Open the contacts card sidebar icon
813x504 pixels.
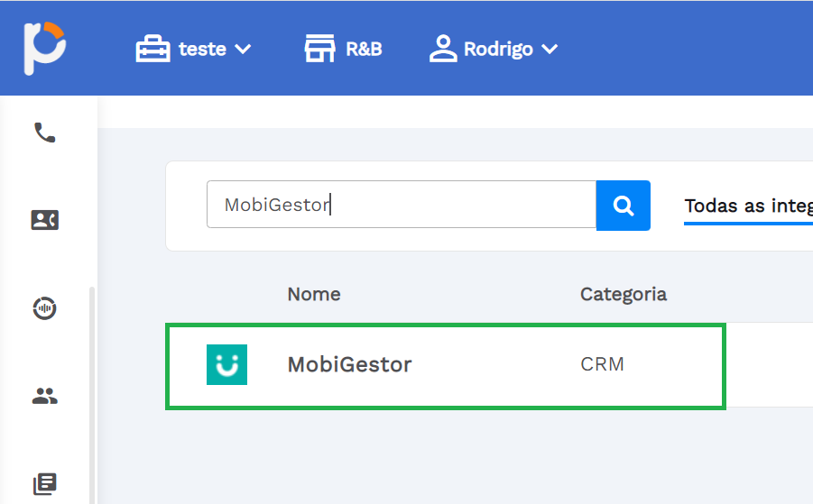click(44, 220)
